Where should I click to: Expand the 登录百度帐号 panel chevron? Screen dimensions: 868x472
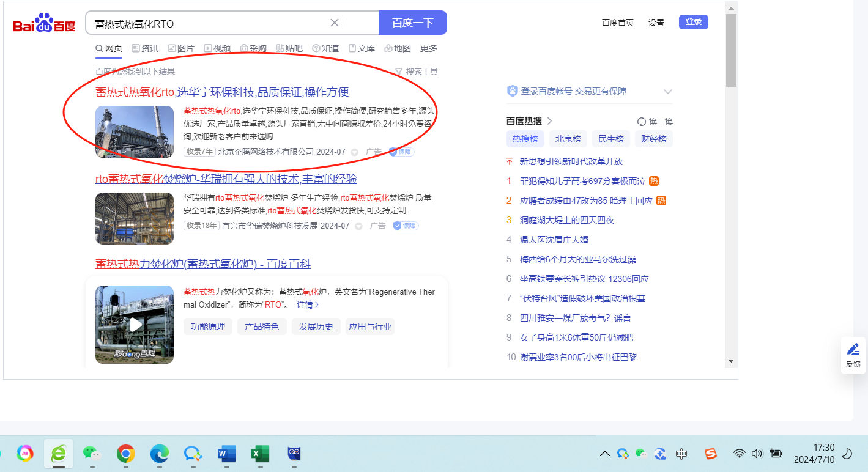click(667, 92)
